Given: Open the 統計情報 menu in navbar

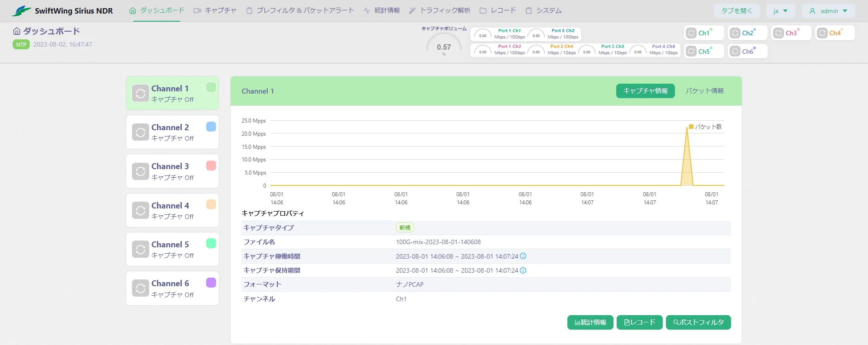Looking at the screenshot, I should pyautogui.click(x=382, y=10).
